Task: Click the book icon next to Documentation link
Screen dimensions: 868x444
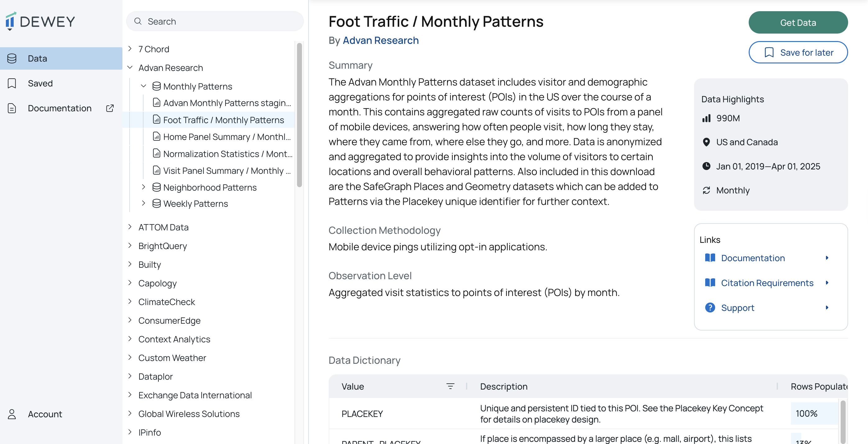Action: click(710, 258)
